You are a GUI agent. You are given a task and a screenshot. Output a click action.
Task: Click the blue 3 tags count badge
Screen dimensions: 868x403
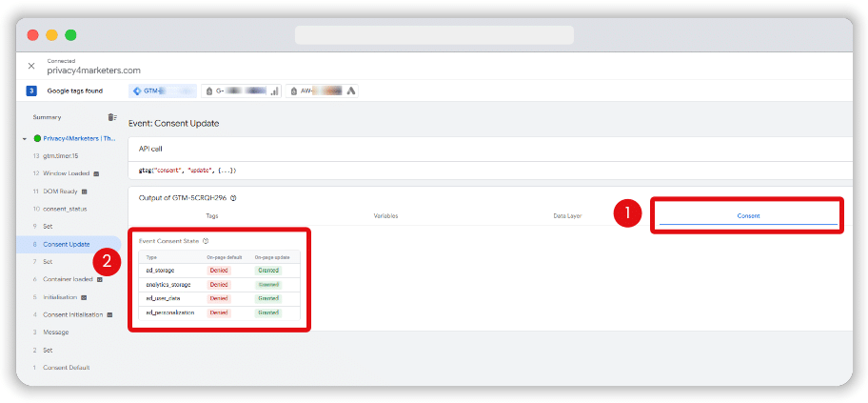tap(31, 91)
